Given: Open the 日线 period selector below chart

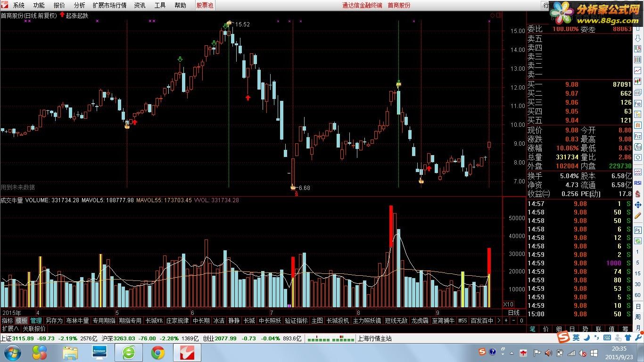Looking at the screenshot, I should (x=514, y=313).
